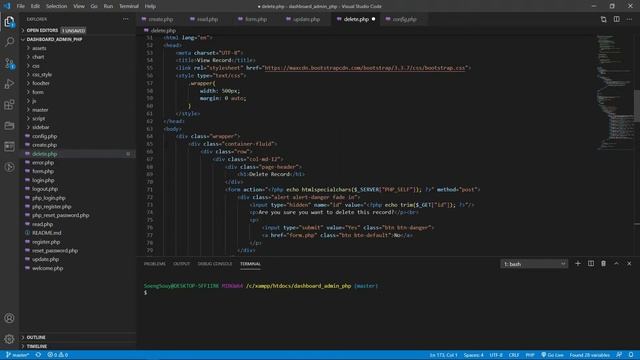Screen dimensions: 640x360
Task: Switch to the Output panel tab
Action: point(181,264)
